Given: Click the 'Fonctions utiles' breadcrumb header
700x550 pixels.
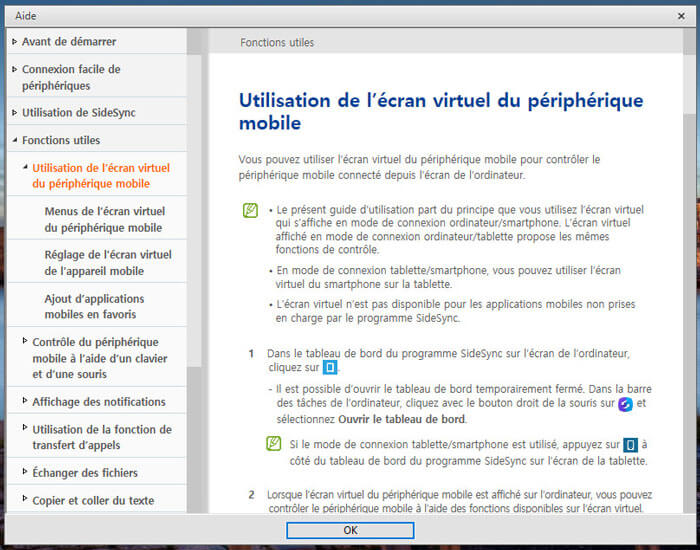Looking at the screenshot, I should (x=277, y=43).
